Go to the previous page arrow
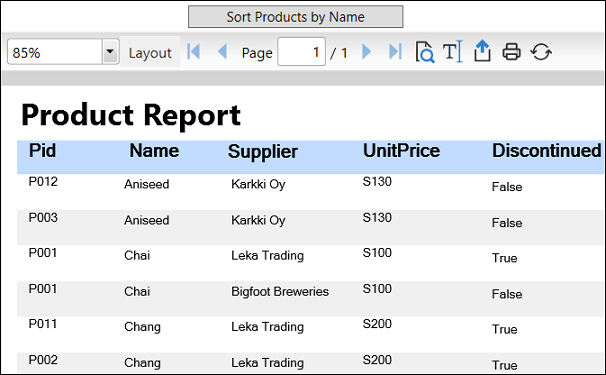The width and height of the screenshot is (606, 375). (x=222, y=51)
